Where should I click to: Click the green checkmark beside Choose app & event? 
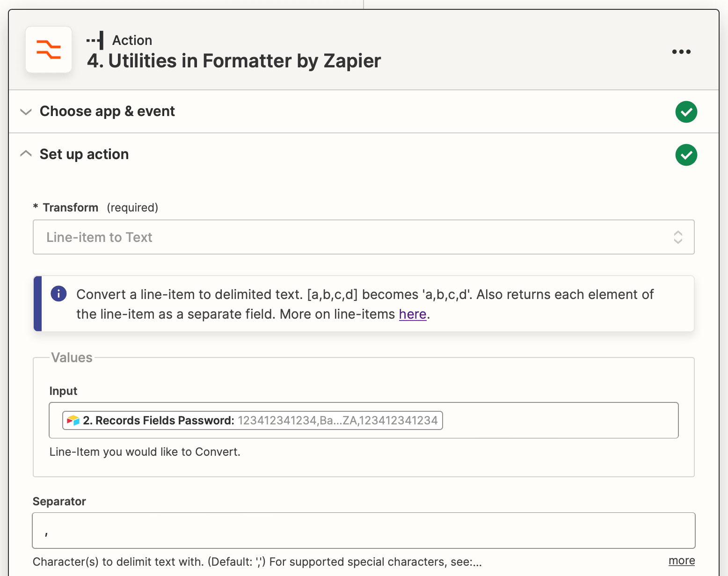(x=686, y=112)
